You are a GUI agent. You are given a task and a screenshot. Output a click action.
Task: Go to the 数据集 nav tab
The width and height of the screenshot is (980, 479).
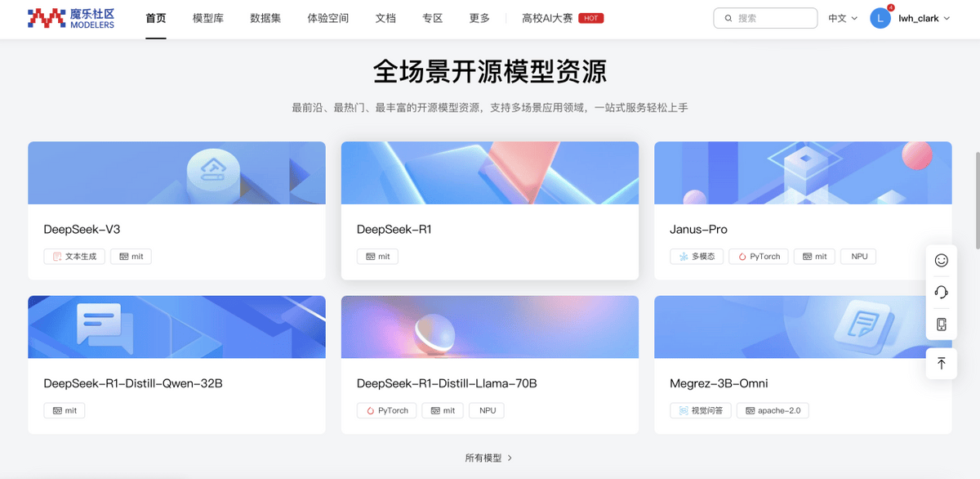pos(265,18)
